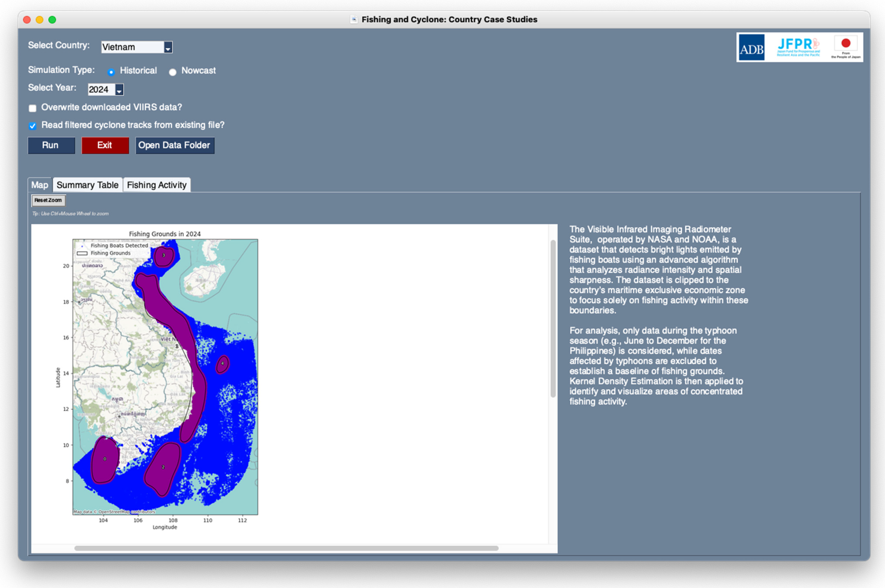Switch to the Summary Table tab
Screen dimensions: 885x588
point(87,185)
